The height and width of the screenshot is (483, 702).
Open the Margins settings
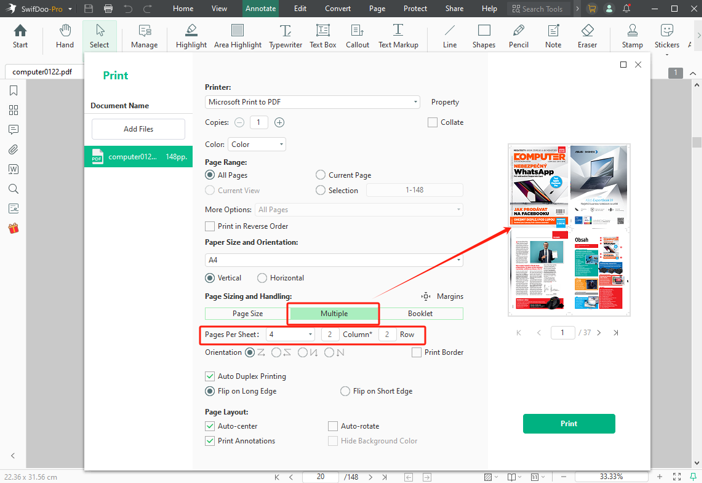444,296
